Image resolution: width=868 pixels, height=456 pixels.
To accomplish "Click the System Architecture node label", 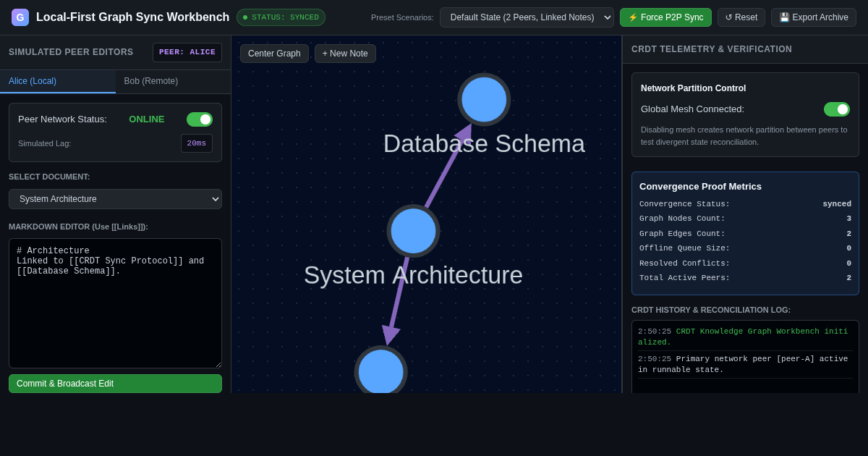I will [x=413, y=275].
